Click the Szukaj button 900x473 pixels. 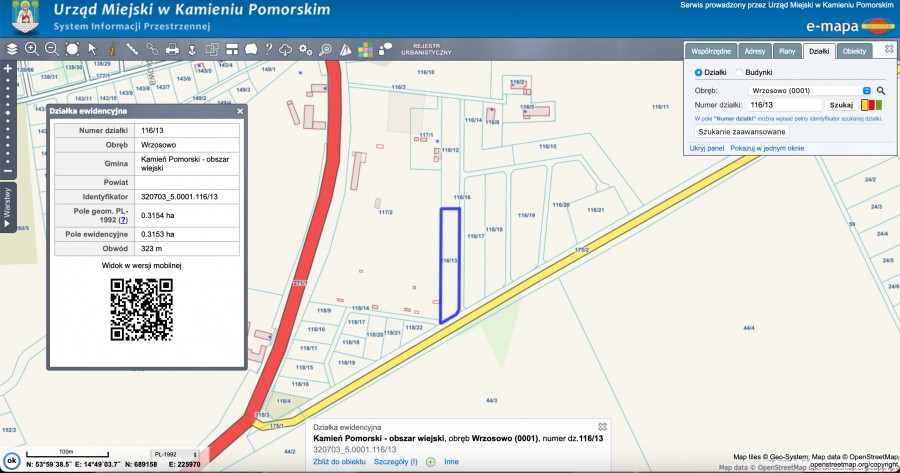[x=842, y=104]
